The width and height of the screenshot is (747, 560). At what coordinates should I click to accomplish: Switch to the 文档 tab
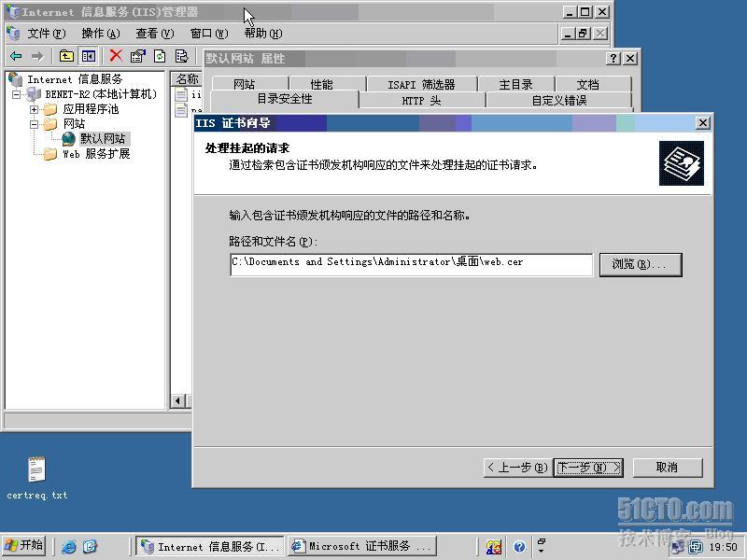click(x=593, y=84)
